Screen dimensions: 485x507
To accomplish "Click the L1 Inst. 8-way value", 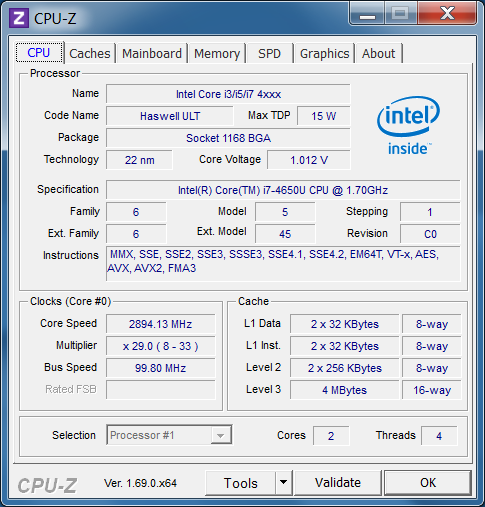I will pyautogui.click(x=432, y=346).
